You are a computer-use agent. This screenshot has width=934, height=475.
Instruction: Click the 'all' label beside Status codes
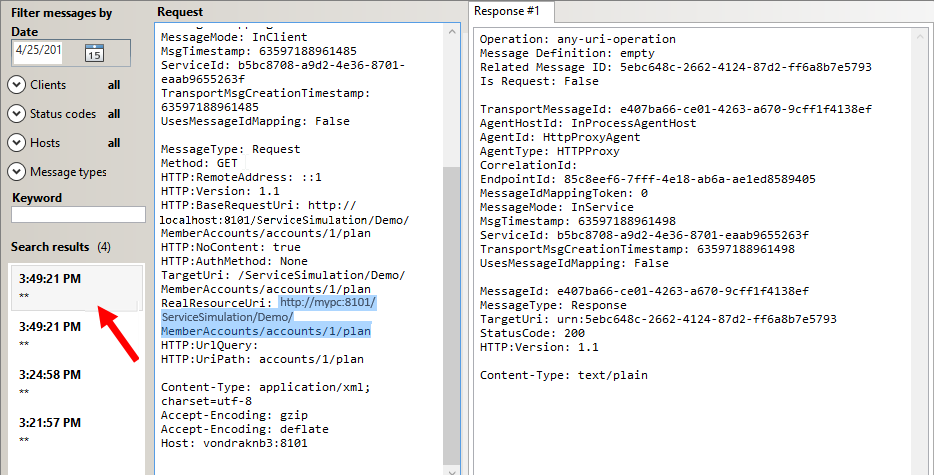pyautogui.click(x=114, y=114)
